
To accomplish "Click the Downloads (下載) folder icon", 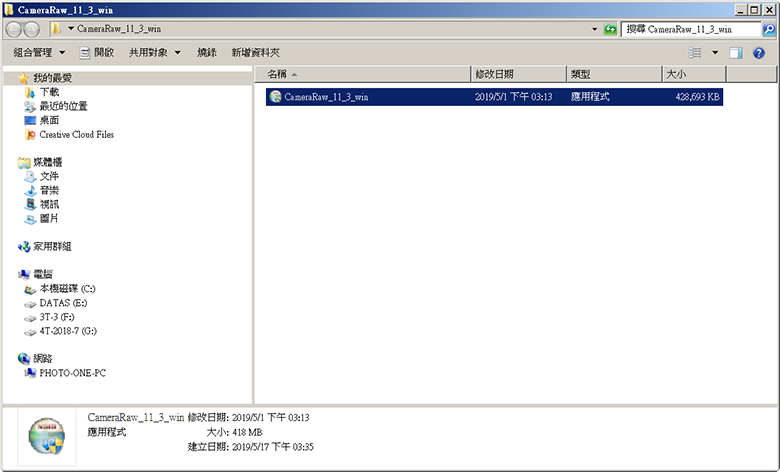I will pos(30,92).
